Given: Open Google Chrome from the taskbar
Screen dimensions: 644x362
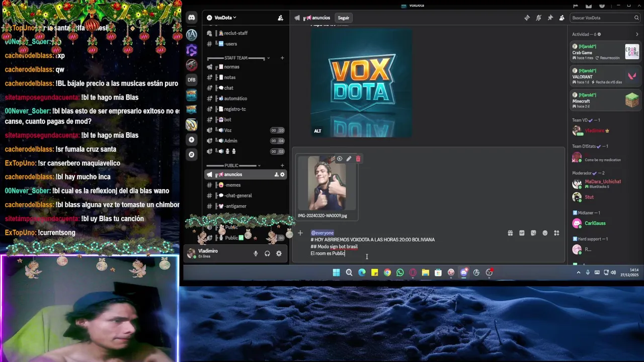Looking at the screenshot, I should 387,273.
